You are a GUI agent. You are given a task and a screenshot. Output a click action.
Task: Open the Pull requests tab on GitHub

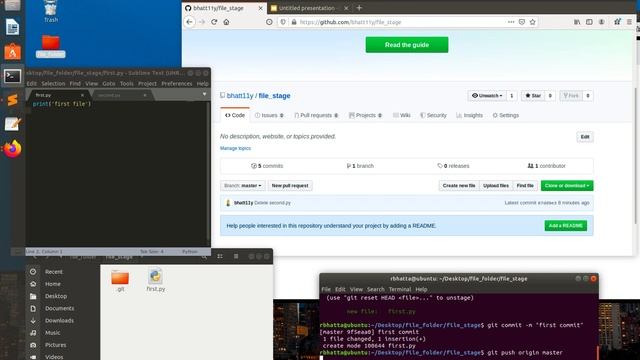(316, 116)
